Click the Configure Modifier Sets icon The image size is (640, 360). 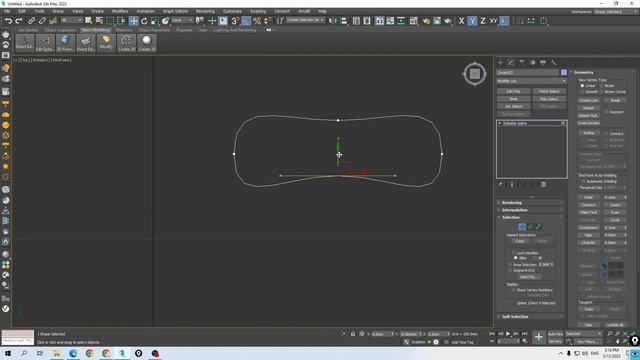pyautogui.click(x=544, y=184)
